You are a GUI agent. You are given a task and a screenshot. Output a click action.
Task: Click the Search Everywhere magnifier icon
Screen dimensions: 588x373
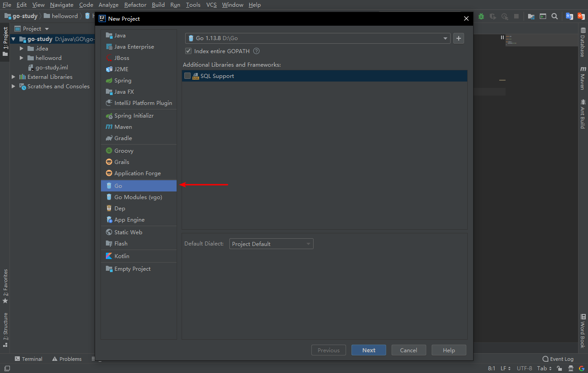coord(555,16)
